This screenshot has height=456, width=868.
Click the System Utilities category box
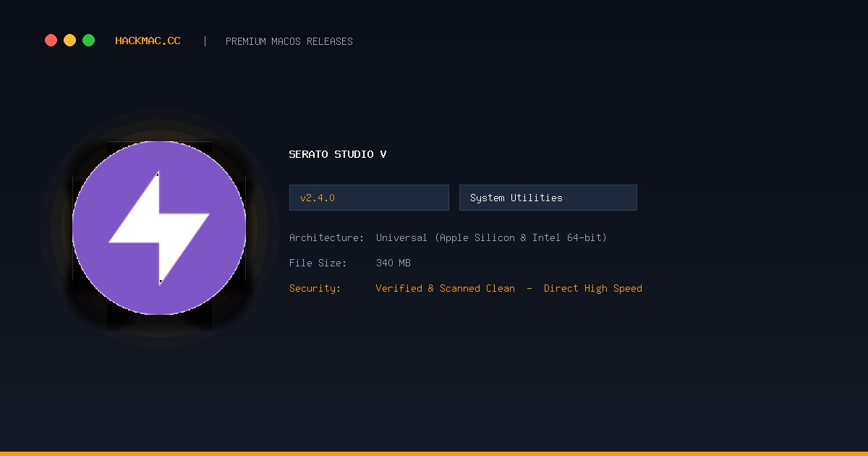click(548, 198)
